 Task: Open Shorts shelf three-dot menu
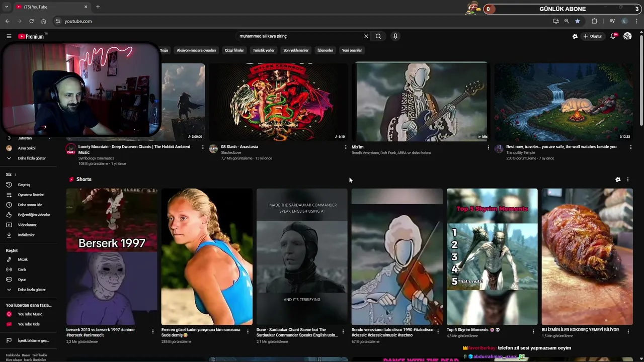point(627,179)
